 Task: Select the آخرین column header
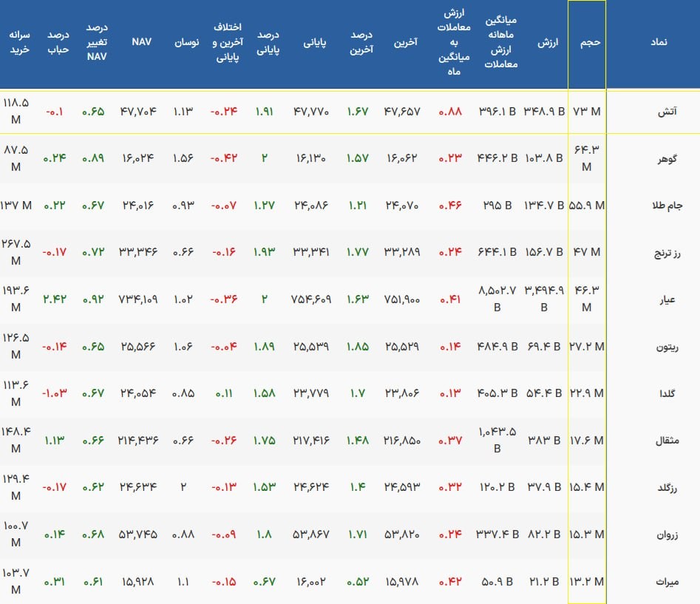(405, 42)
